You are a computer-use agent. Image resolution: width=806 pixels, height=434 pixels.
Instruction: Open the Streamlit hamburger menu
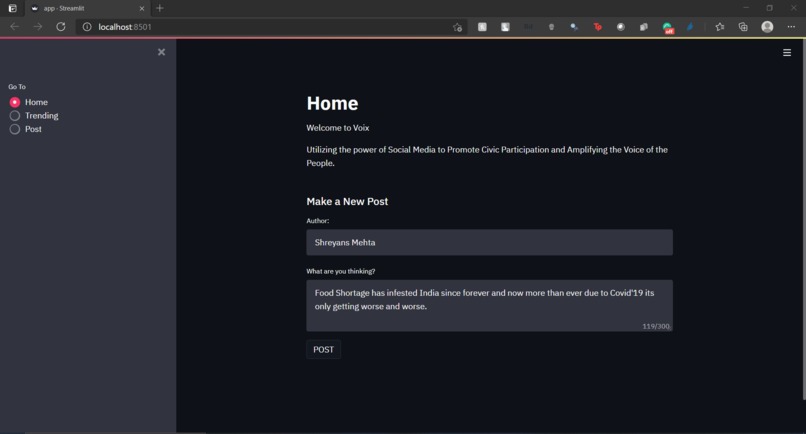click(x=786, y=52)
